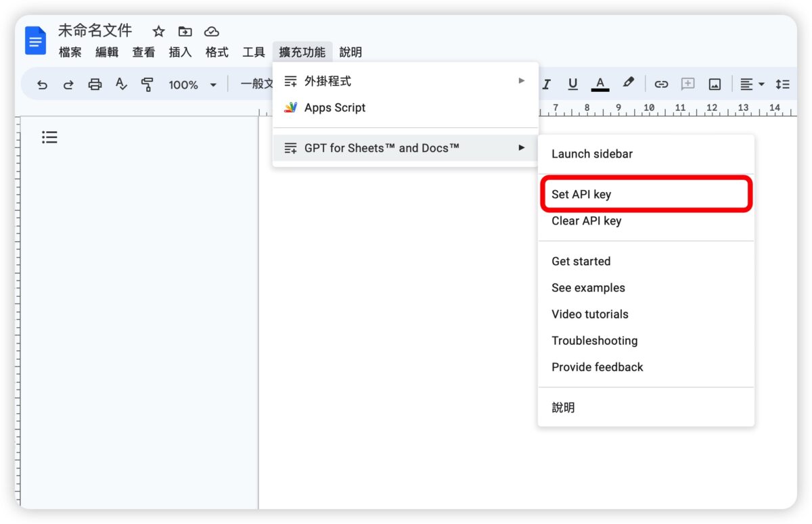The height and width of the screenshot is (524, 812).
Task: Click the horizontal ruler
Action: pos(668,108)
